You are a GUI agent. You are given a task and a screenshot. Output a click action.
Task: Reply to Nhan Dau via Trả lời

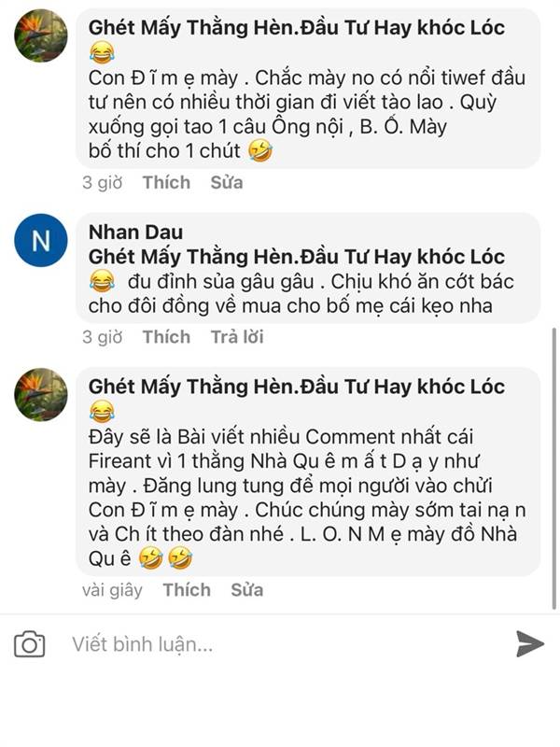237,337
